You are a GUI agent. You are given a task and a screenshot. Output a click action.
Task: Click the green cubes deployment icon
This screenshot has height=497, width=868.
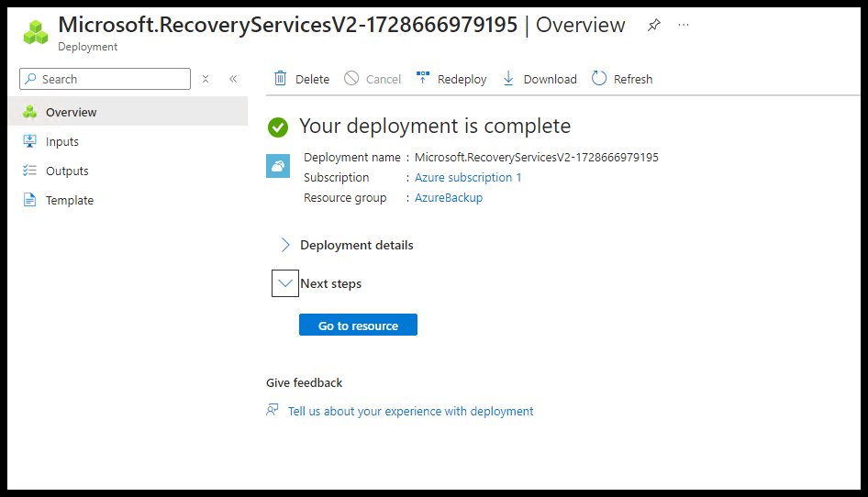[36, 32]
